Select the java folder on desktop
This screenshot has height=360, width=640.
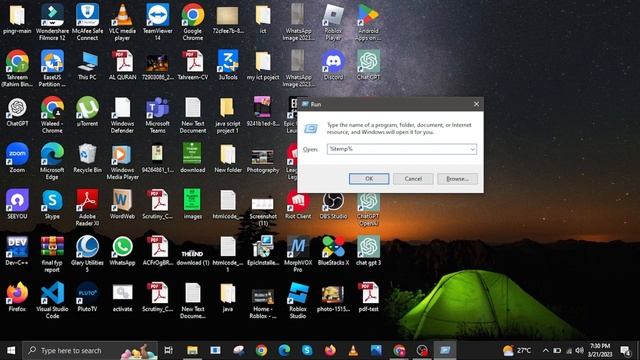[228, 297]
